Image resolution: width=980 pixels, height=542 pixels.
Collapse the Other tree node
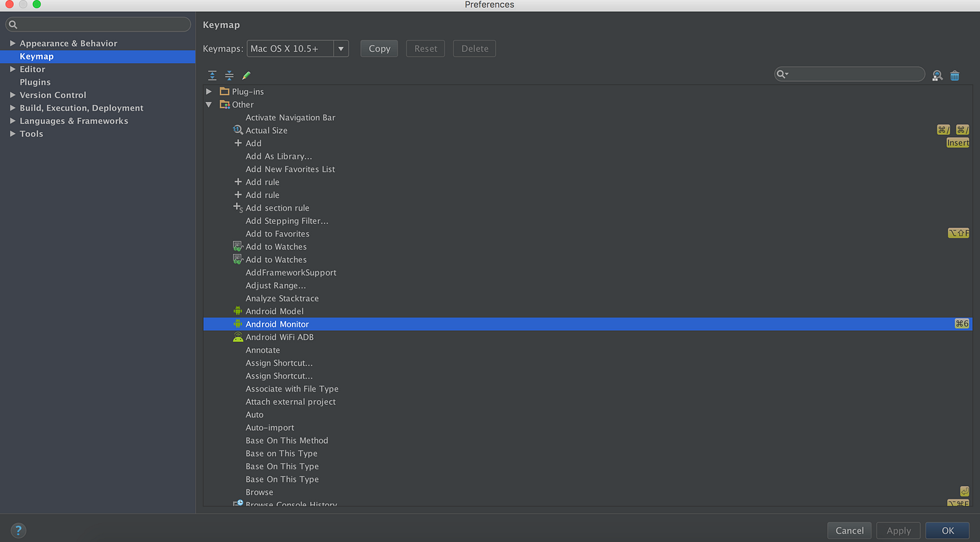pyautogui.click(x=209, y=104)
